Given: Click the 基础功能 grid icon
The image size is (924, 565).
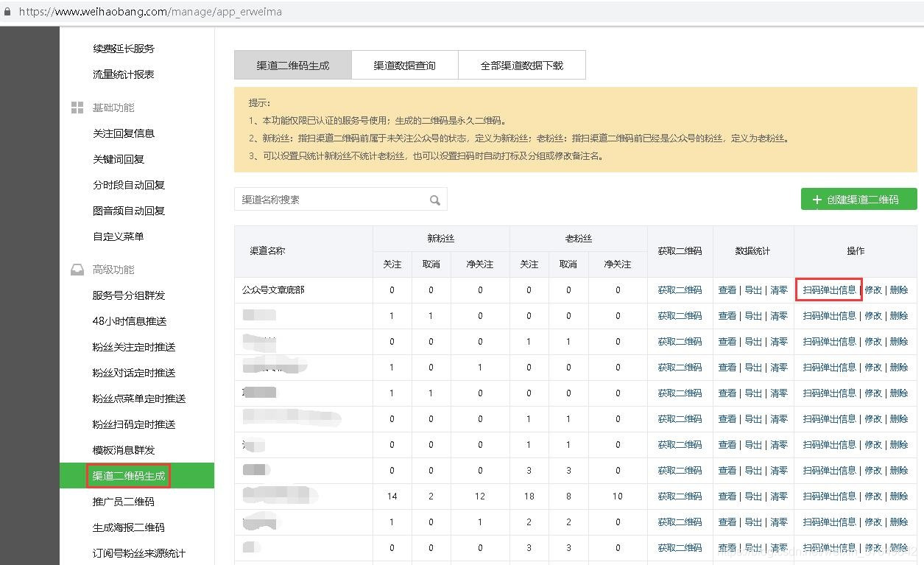Looking at the screenshot, I should click(77, 108).
